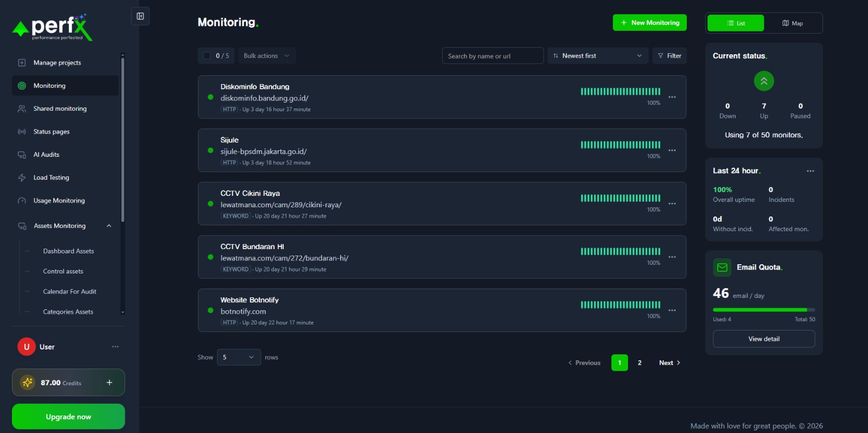Toggle the select-all monitors checkbox
Image resolution: width=868 pixels, height=433 pixels.
pyautogui.click(x=207, y=56)
